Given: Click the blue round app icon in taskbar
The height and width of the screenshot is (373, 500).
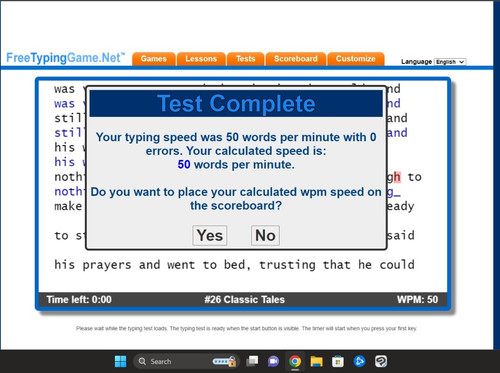Looking at the screenshot, I should [x=359, y=361].
